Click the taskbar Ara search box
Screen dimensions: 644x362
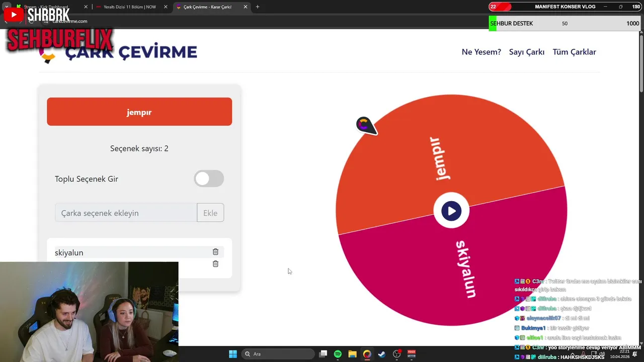tap(278, 354)
